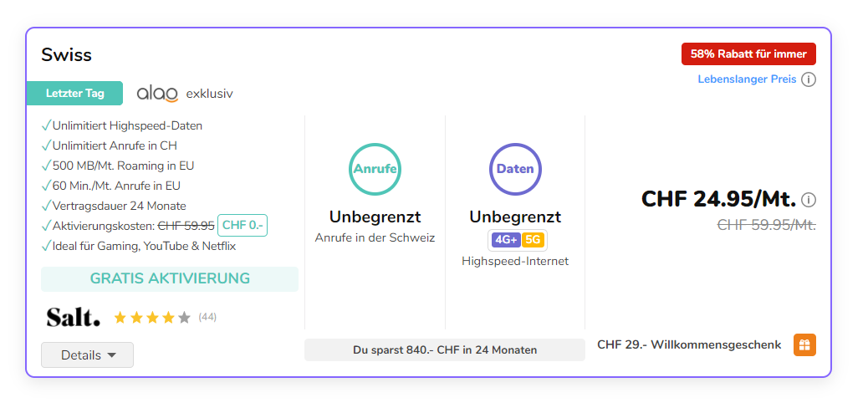The width and height of the screenshot is (868, 403).
Task: Expand the Details dropdown
Action: (x=87, y=355)
